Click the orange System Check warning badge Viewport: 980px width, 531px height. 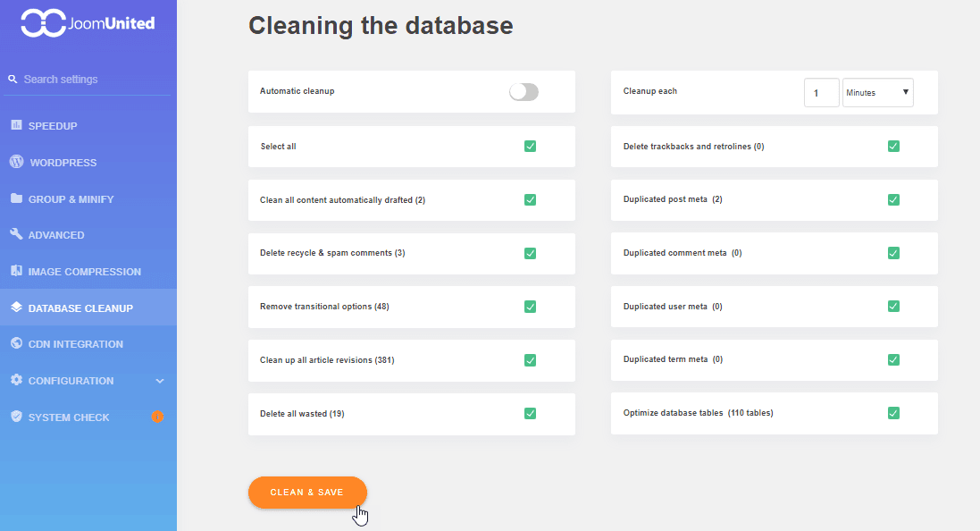tap(157, 417)
